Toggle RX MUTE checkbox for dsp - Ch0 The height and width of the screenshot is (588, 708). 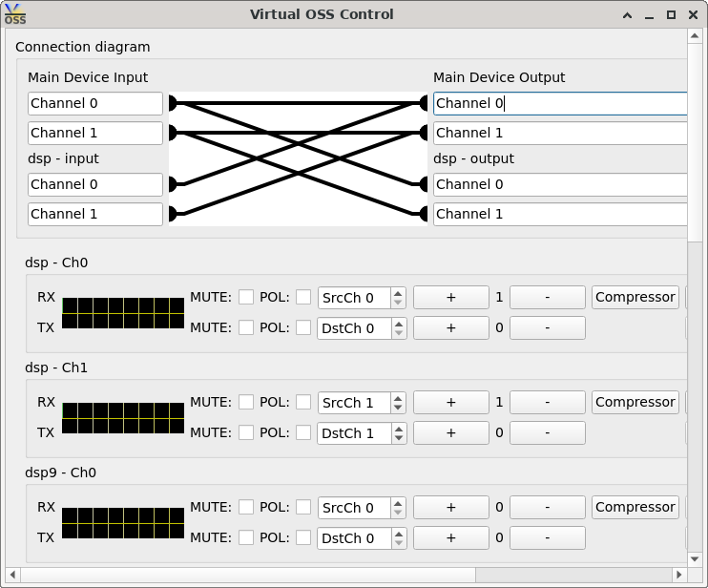tap(246, 297)
